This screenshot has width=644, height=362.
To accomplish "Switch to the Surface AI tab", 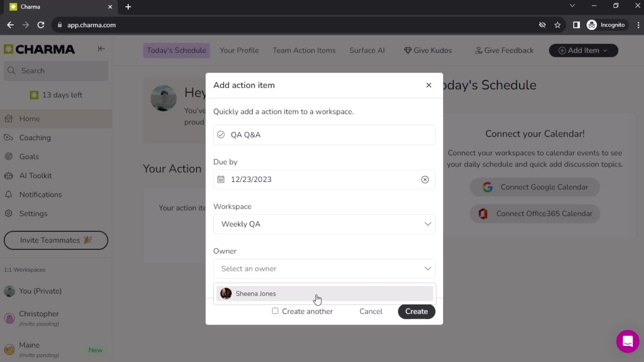I will (x=367, y=50).
